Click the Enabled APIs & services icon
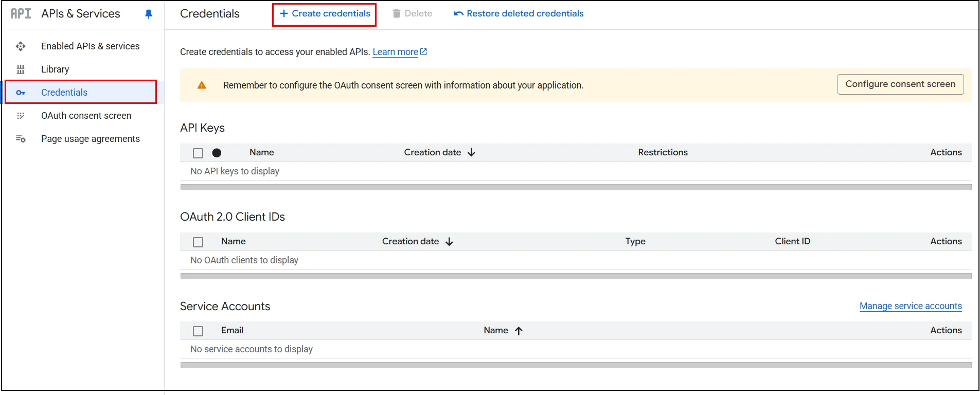Viewport: 980px width, 395px height. point(21,46)
